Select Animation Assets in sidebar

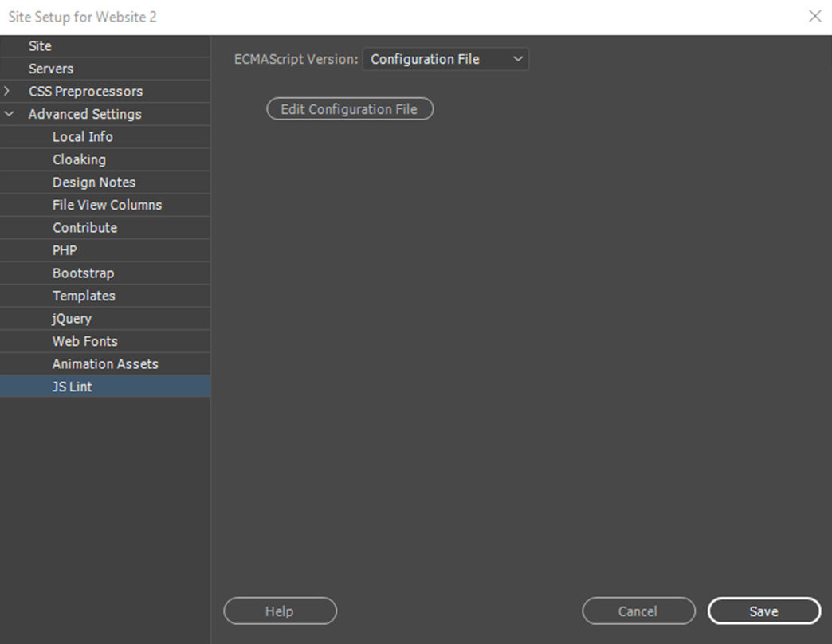coord(105,364)
